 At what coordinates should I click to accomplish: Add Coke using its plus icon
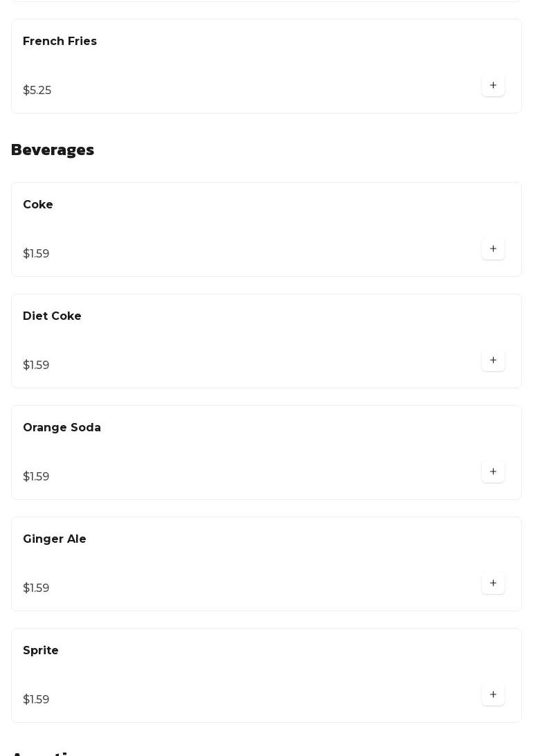(493, 249)
